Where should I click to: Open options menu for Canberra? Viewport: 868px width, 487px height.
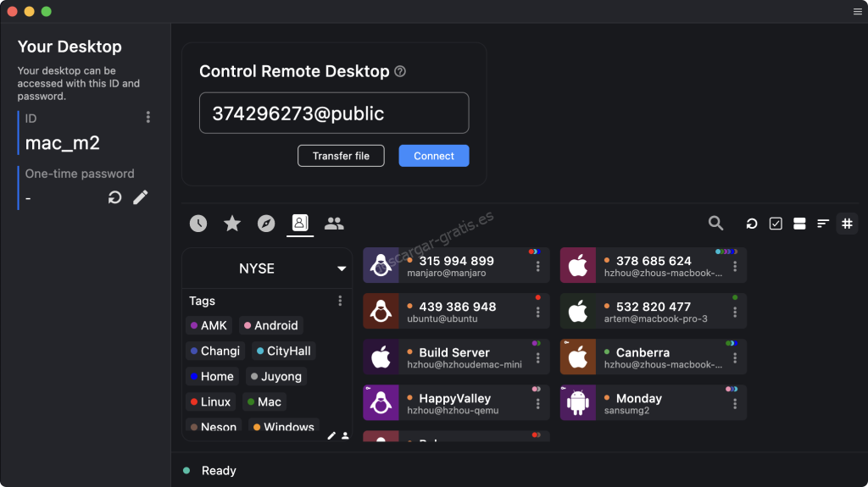click(x=735, y=358)
